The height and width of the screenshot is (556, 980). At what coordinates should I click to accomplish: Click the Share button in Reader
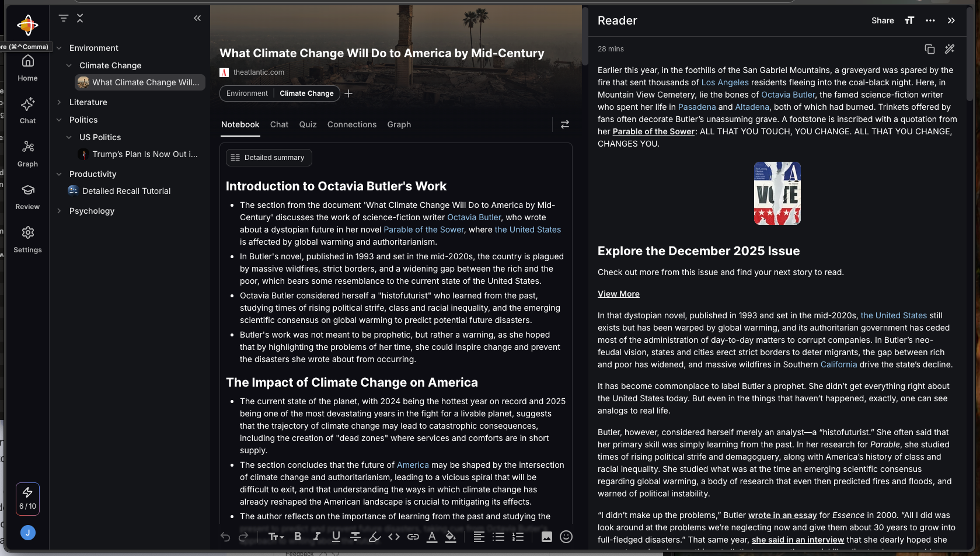[x=882, y=20]
